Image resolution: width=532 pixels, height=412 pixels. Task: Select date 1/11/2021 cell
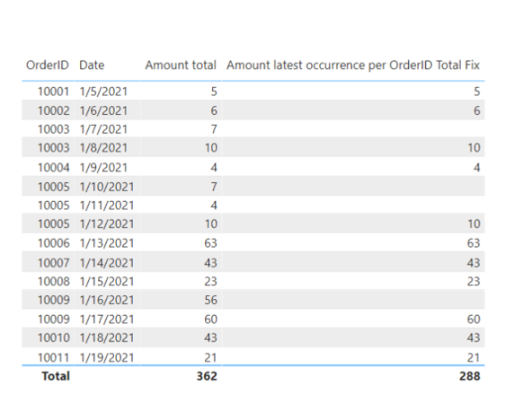[107, 206]
